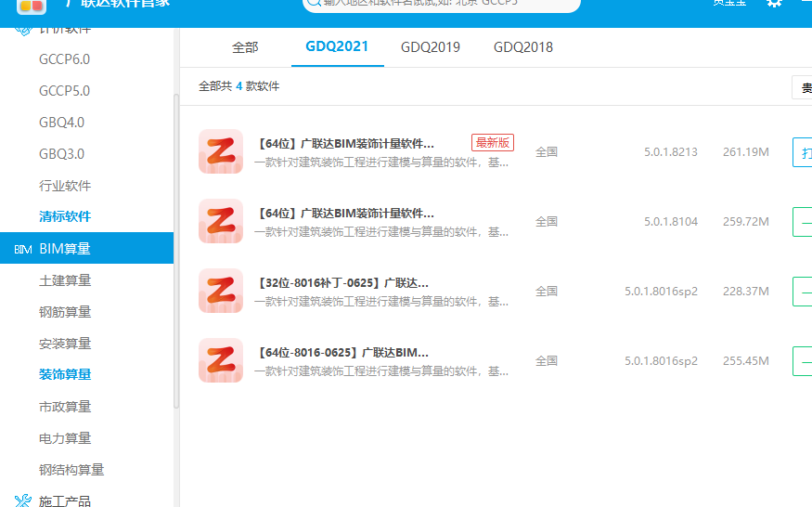
Task: Click file size 259.72M
Action: (x=746, y=221)
